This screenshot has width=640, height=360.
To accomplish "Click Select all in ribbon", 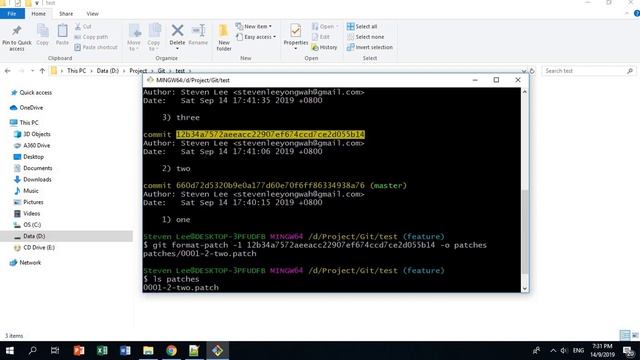I will point(362,27).
